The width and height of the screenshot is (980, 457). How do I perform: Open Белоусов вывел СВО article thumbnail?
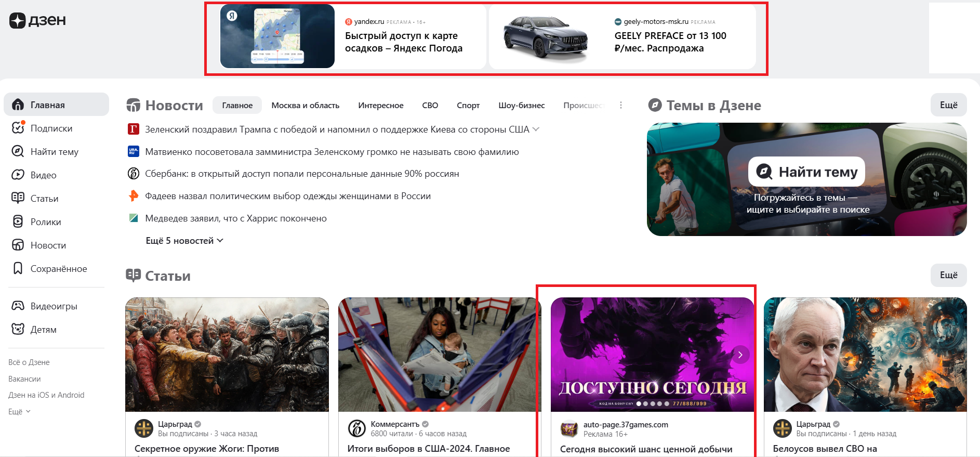pyautogui.click(x=865, y=355)
